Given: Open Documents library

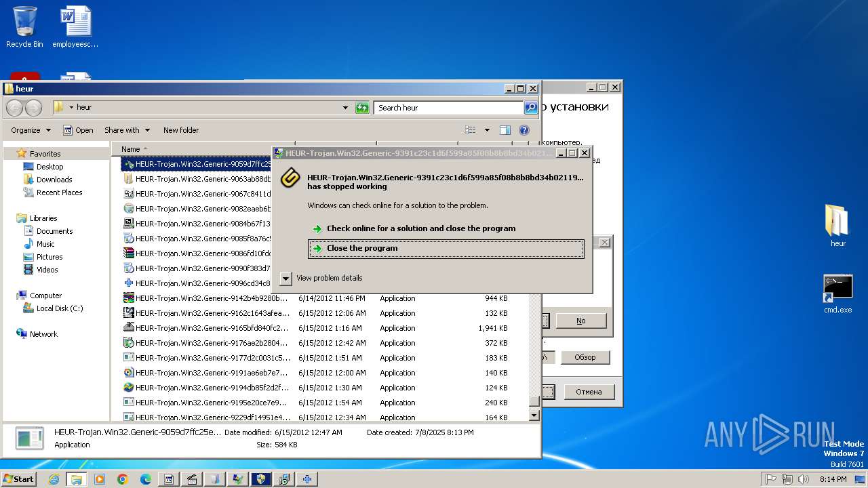Looking at the screenshot, I should pyautogui.click(x=54, y=231).
